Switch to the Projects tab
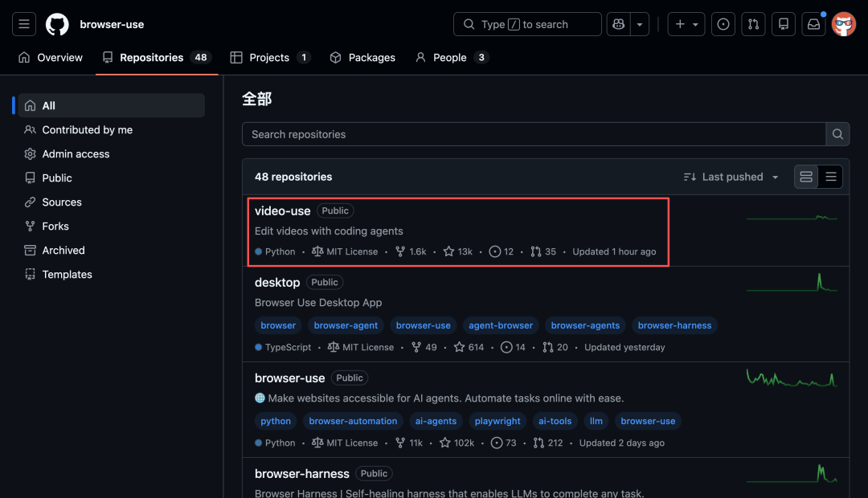This screenshot has height=498, width=868. pos(270,58)
